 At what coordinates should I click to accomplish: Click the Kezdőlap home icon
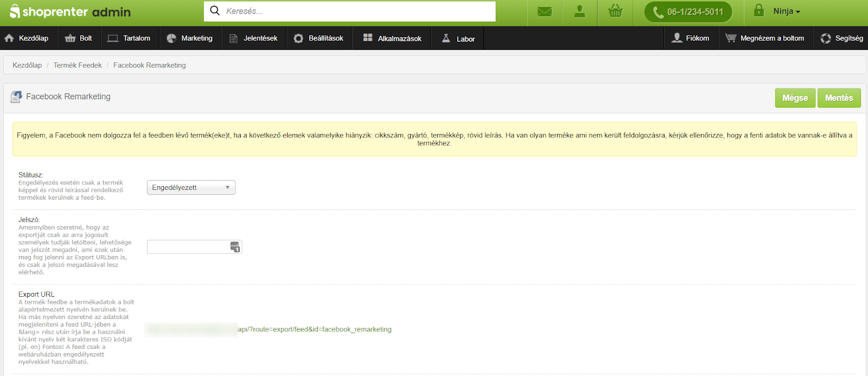tap(9, 38)
